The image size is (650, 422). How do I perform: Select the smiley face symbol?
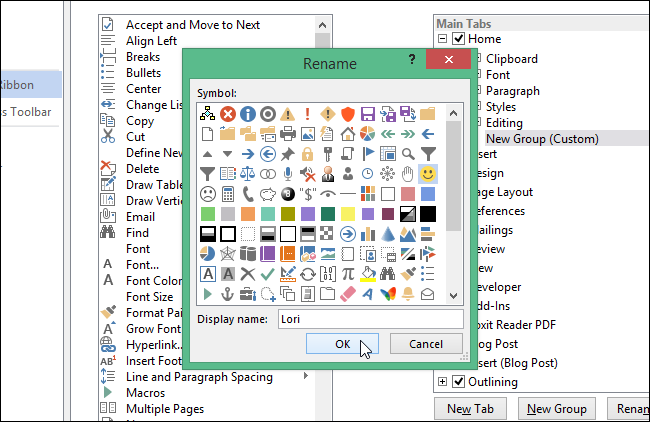coord(427,174)
